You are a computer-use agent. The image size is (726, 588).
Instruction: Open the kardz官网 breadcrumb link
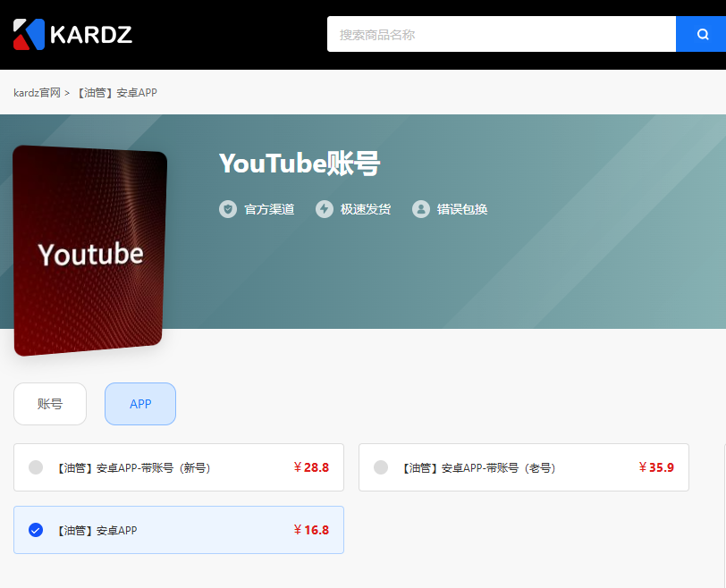point(37,93)
